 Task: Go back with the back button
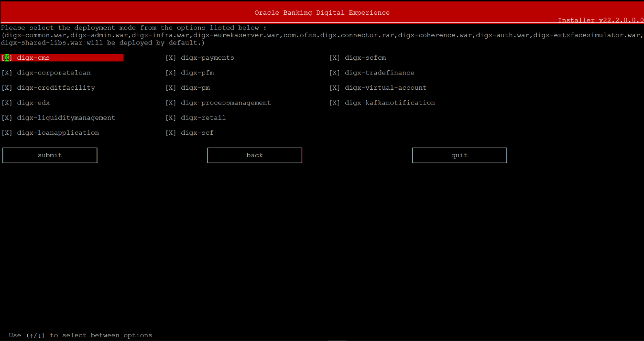coord(255,155)
